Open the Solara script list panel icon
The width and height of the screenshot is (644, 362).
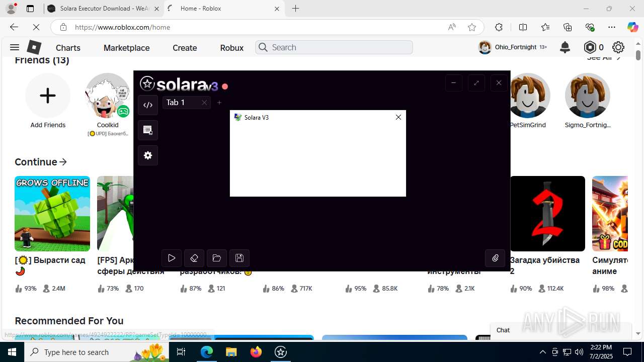[148, 130]
